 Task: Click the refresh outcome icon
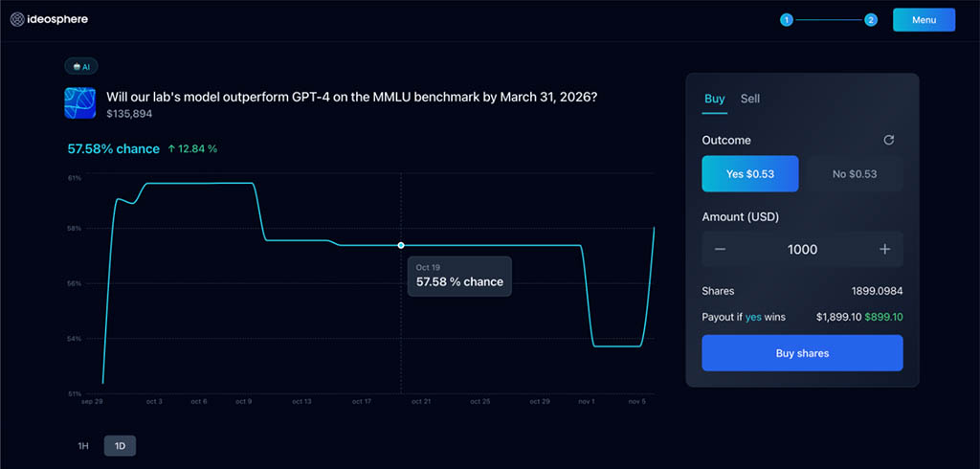(x=888, y=140)
